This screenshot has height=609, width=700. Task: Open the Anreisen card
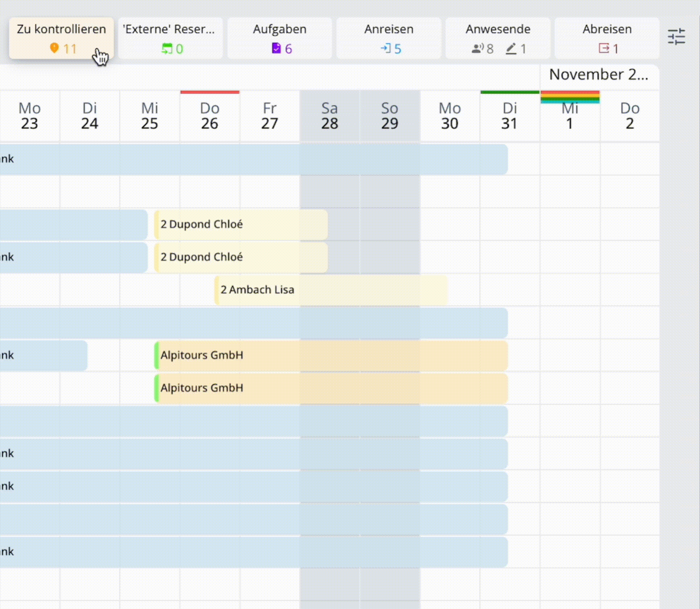point(388,30)
